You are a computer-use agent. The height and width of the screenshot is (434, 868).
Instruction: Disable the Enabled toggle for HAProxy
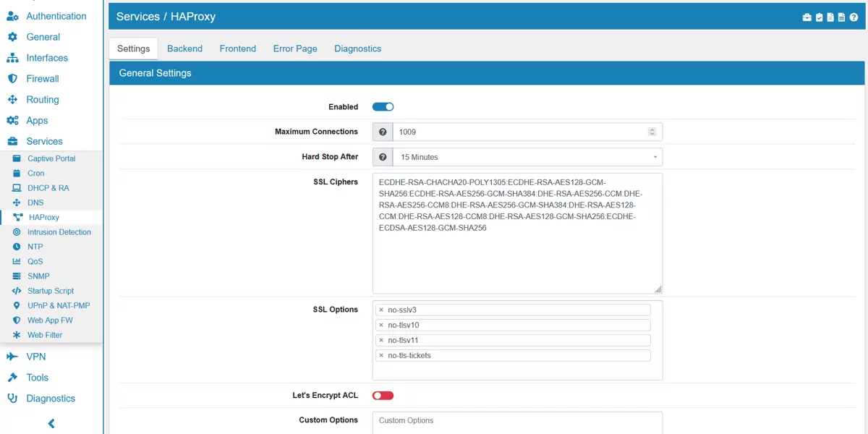(x=383, y=106)
